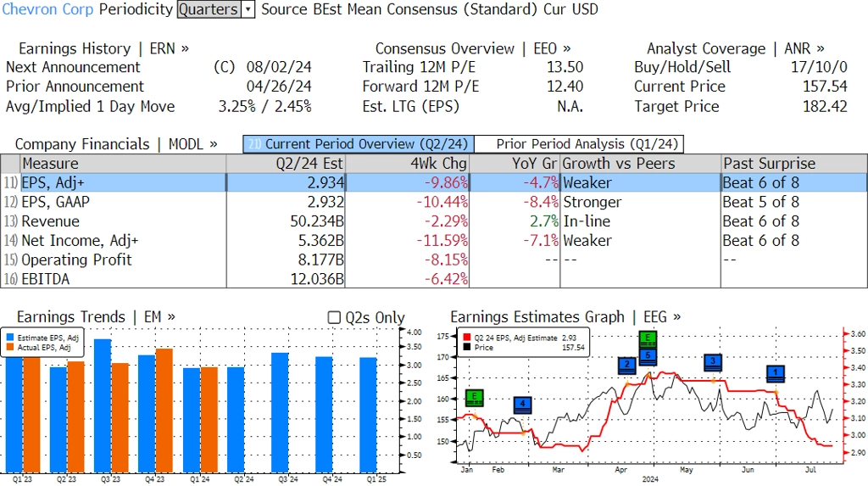This screenshot has height=486, width=868.
Task: Click blue marker numbered 4 on graph
Action: coord(522,405)
